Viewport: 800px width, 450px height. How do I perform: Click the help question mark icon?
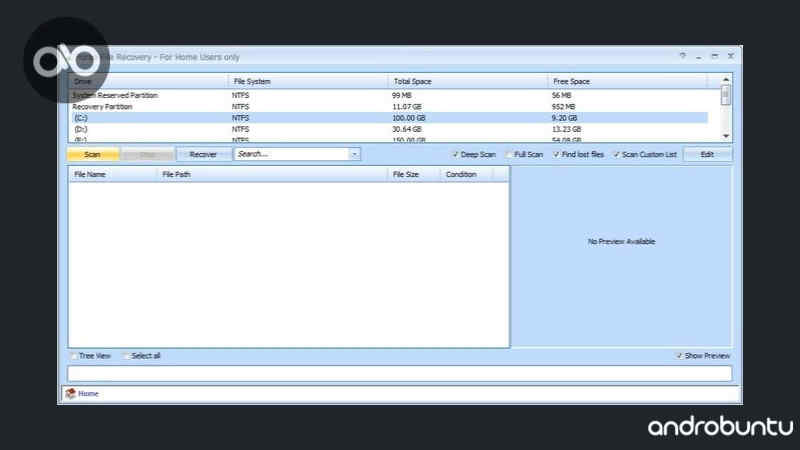pyautogui.click(x=682, y=56)
